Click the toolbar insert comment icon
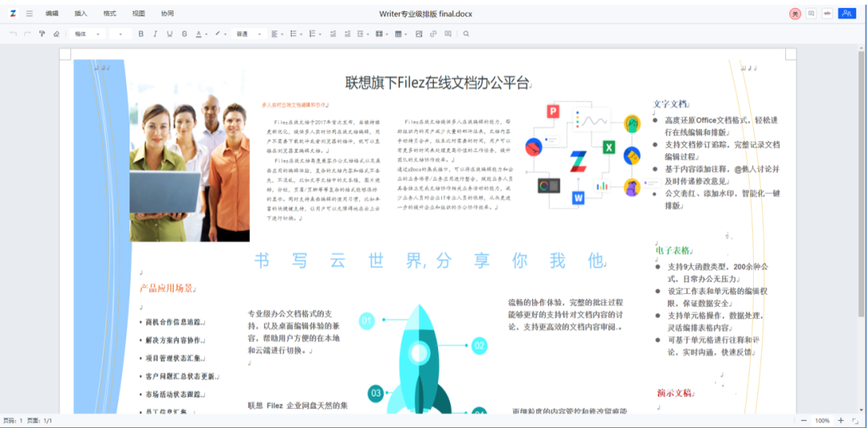868x428 pixels. click(x=448, y=34)
